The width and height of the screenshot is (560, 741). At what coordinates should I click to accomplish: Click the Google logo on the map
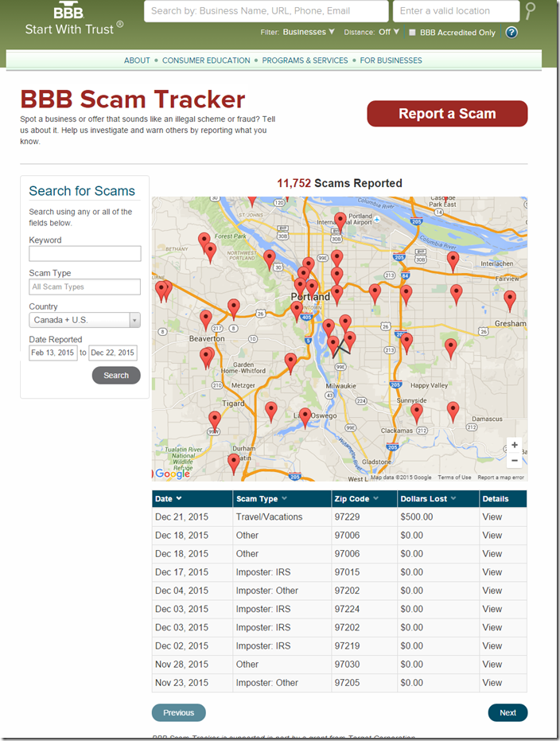tap(173, 474)
